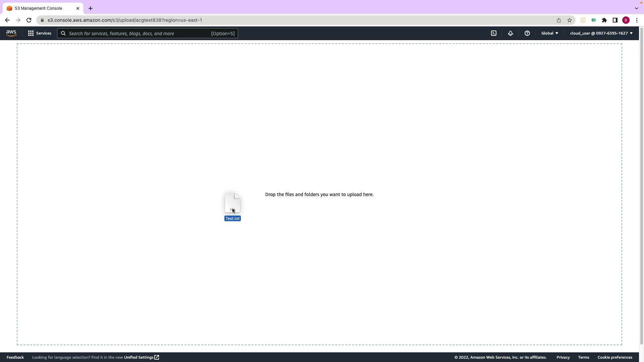Open the Services grid menu
The width and height of the screenshot is (644, 362).
[40, 33]
